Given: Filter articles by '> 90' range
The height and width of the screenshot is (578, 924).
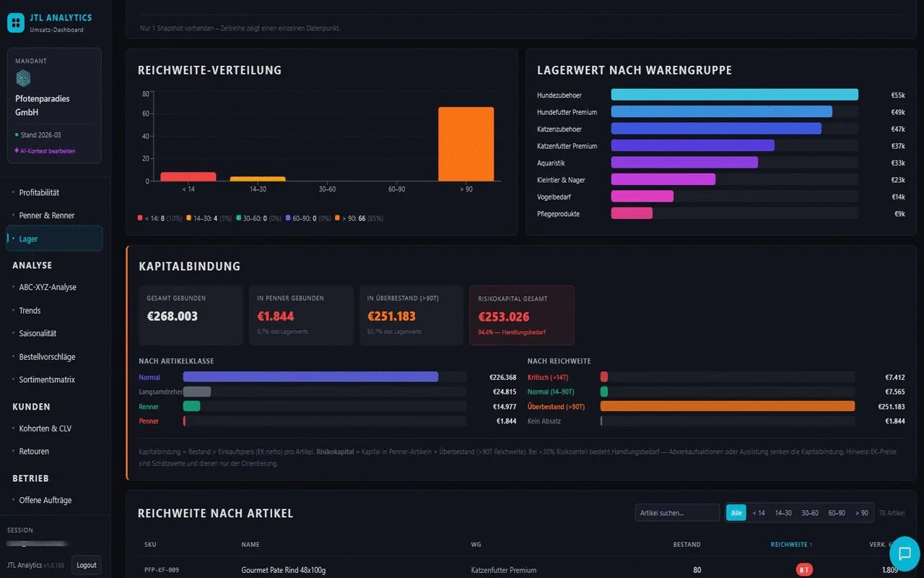Looking at the screenshot, I should 861,513.
